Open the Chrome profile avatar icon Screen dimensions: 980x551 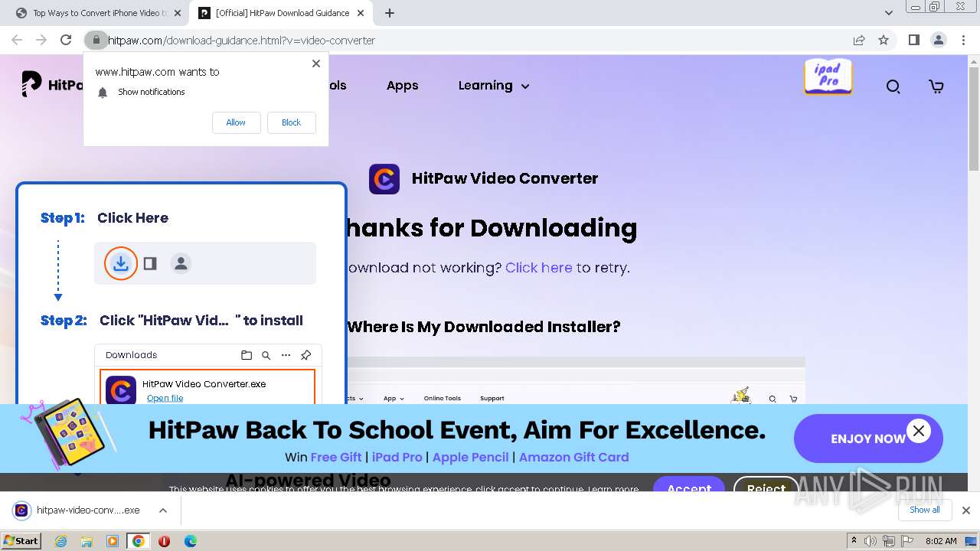938,40
